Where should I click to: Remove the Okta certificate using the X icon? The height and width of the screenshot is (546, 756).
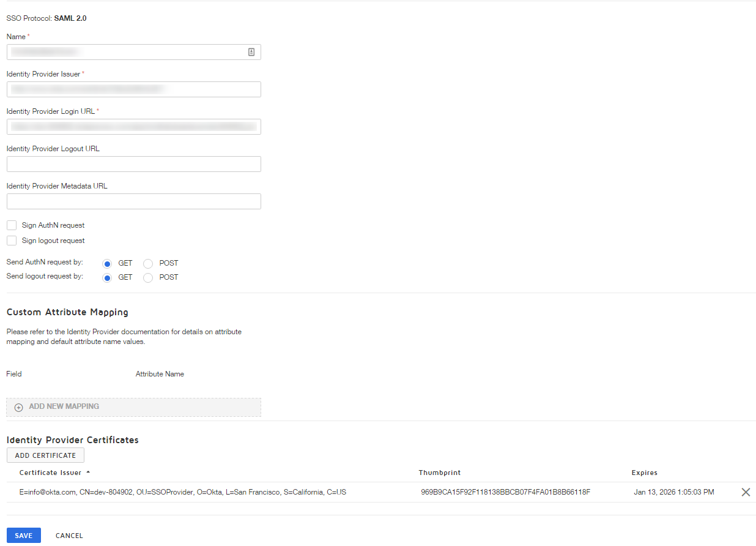746,492
